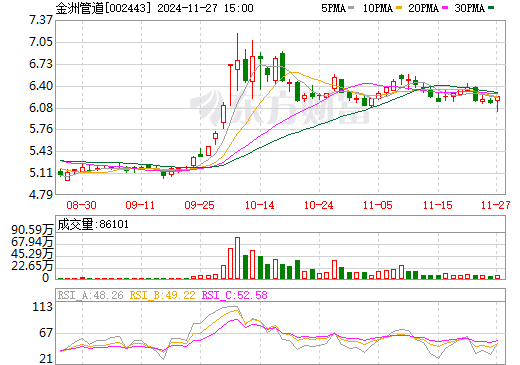Viewport: 520px width, 365px height.
Task: Select the timestamp 2024-11-27 15:00
Action: coord(205,8)
